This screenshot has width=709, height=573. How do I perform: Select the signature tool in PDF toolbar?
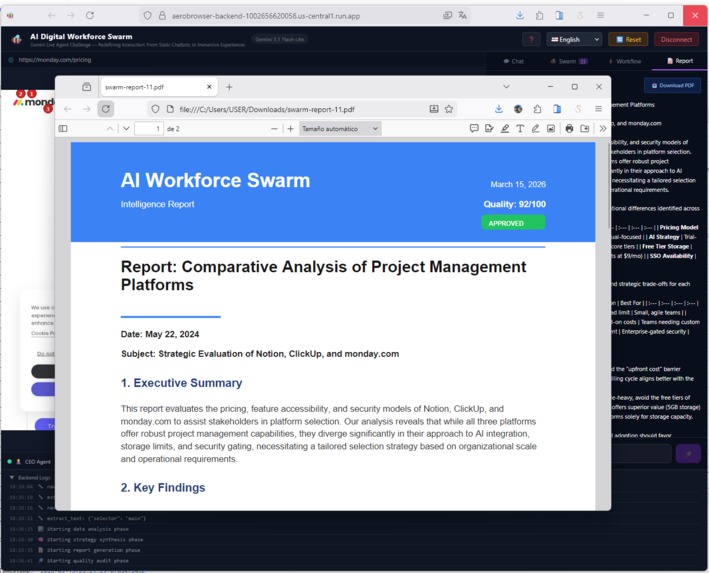489,129
